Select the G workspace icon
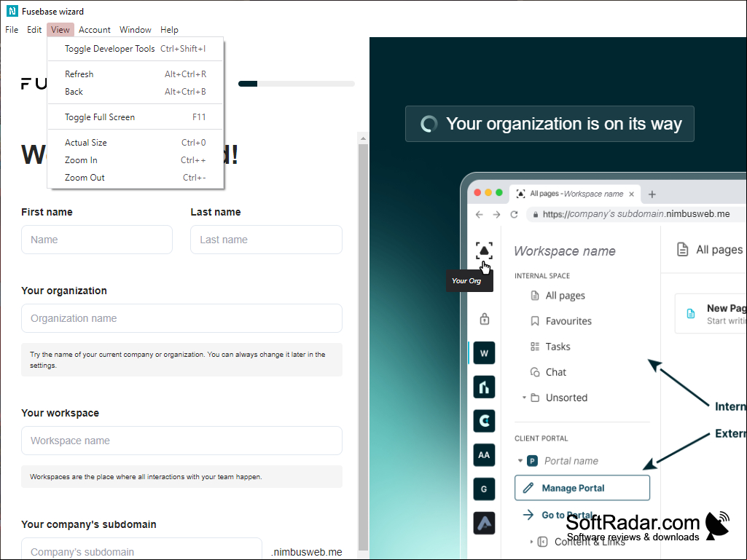Viewport: 747px width, 560px height. (x=484, y=489)
